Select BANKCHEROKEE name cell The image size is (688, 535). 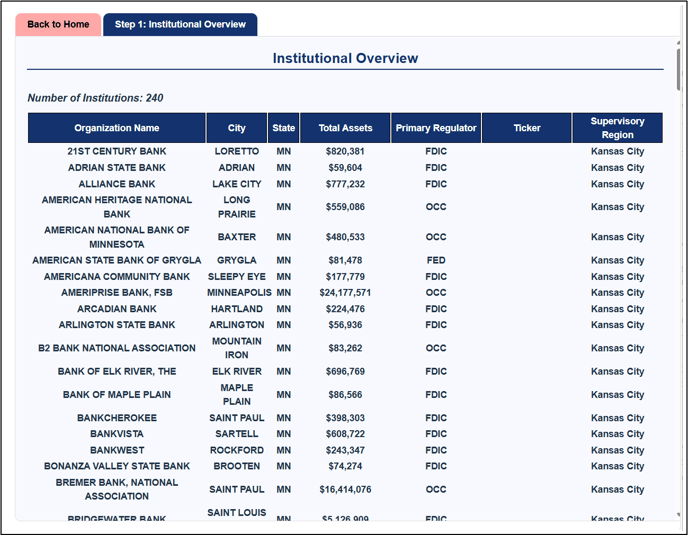(x=117, y=418)
